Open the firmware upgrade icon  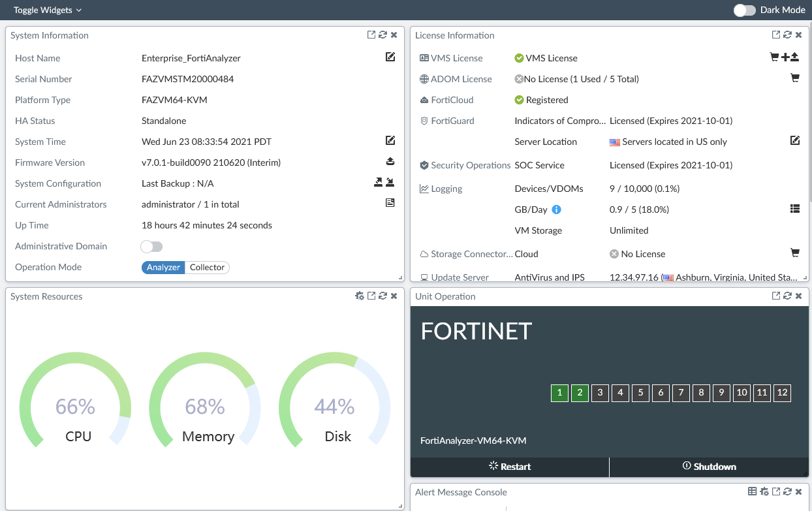(390, 161)
